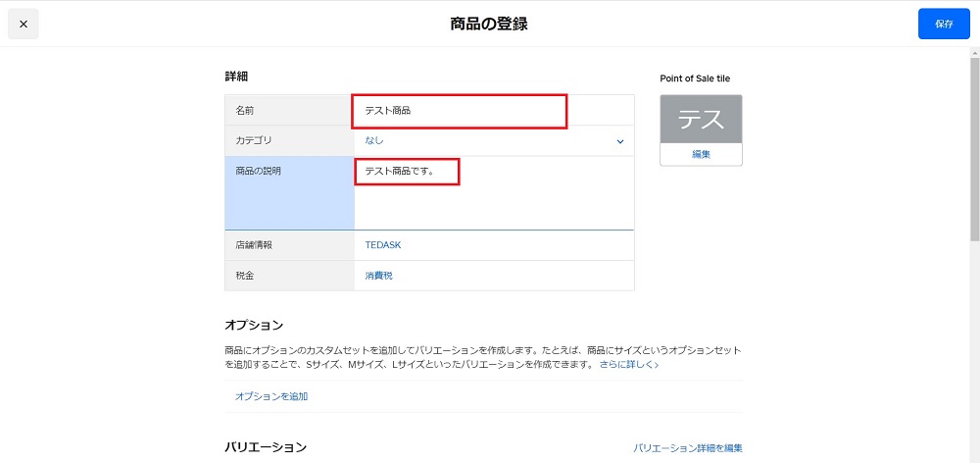
Task: Expand the カテゴリ dropdown chevron arrow
Action: (619, 141)
